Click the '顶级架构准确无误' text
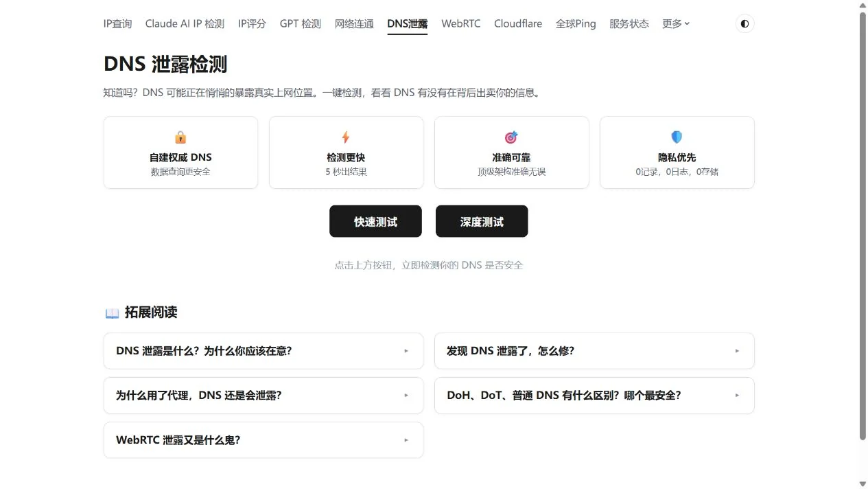Viewport: 868px width, 489px height. (x=511, y=172)
